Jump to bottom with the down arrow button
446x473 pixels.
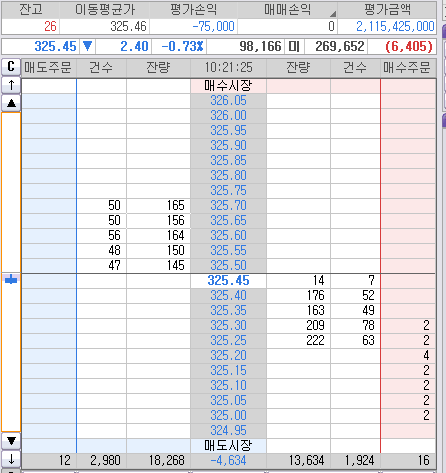[11, 459]
